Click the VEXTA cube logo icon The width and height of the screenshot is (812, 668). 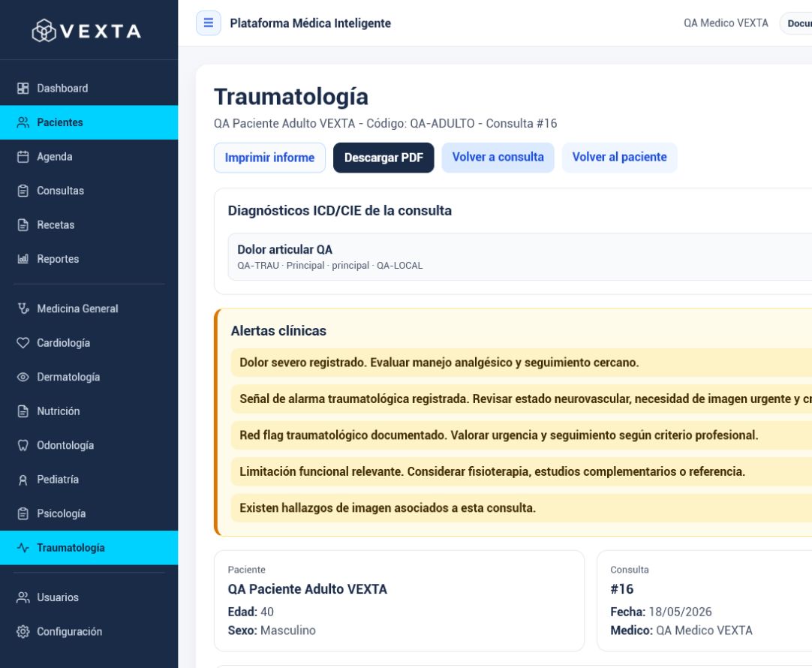click(44, 31)
